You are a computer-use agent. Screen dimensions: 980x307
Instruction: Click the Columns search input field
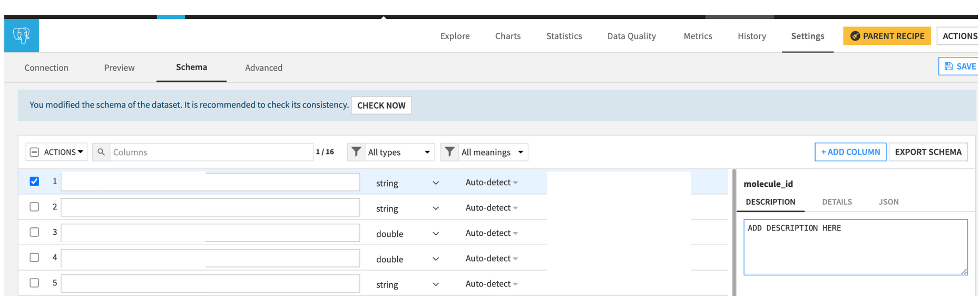(x=211, y=152)
